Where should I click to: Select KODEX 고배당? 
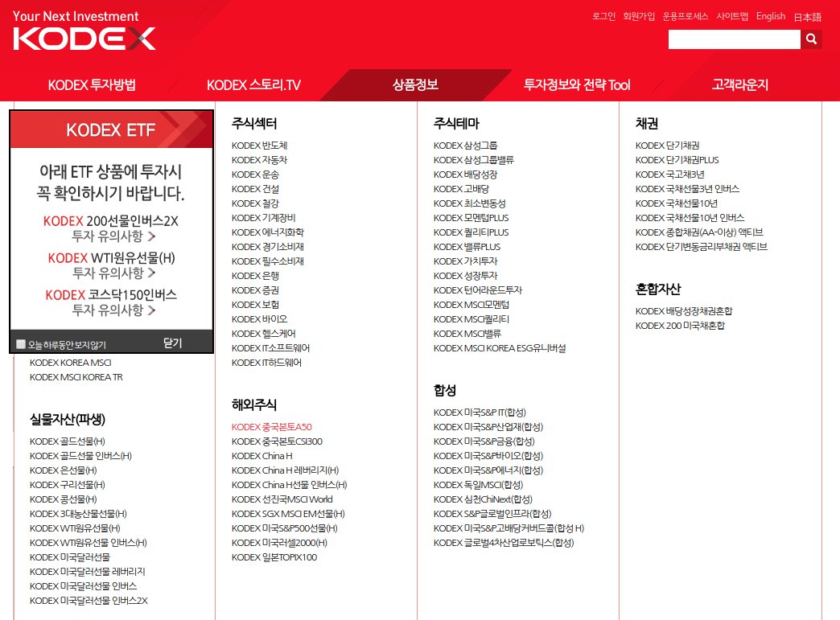[461, 189]
